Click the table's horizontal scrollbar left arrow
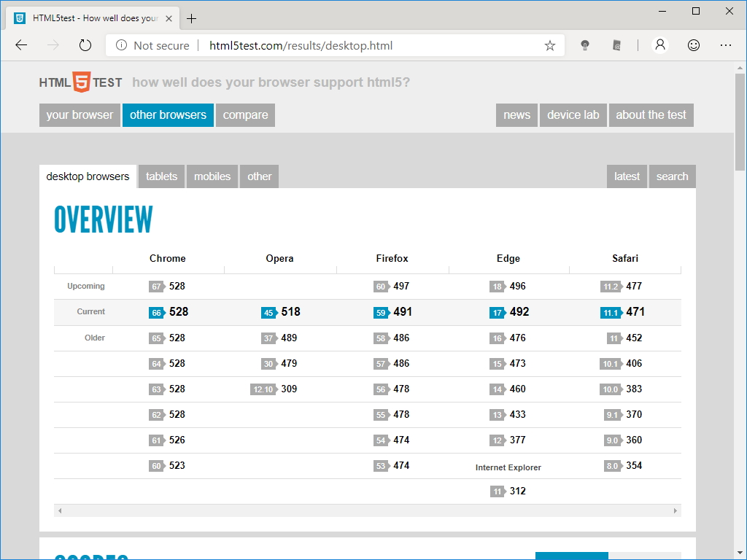Viewport: 747px width, 560px height. [x=60, y=511]
